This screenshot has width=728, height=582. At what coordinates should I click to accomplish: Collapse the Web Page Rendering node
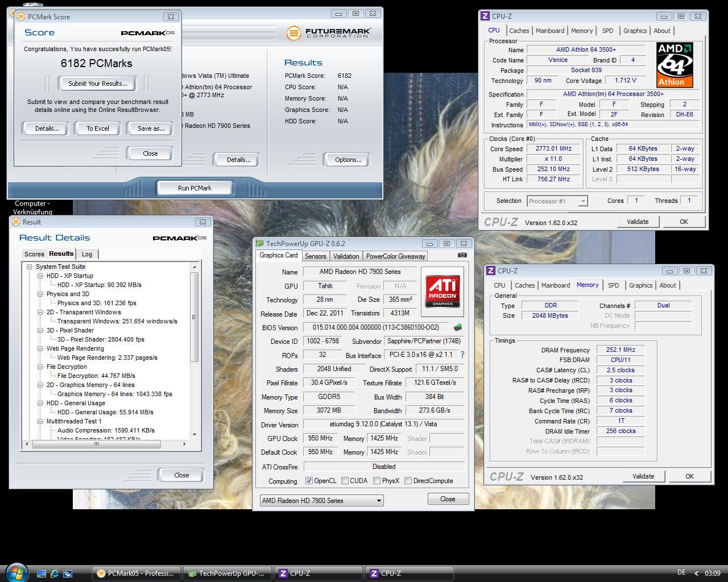pos(40,348)
